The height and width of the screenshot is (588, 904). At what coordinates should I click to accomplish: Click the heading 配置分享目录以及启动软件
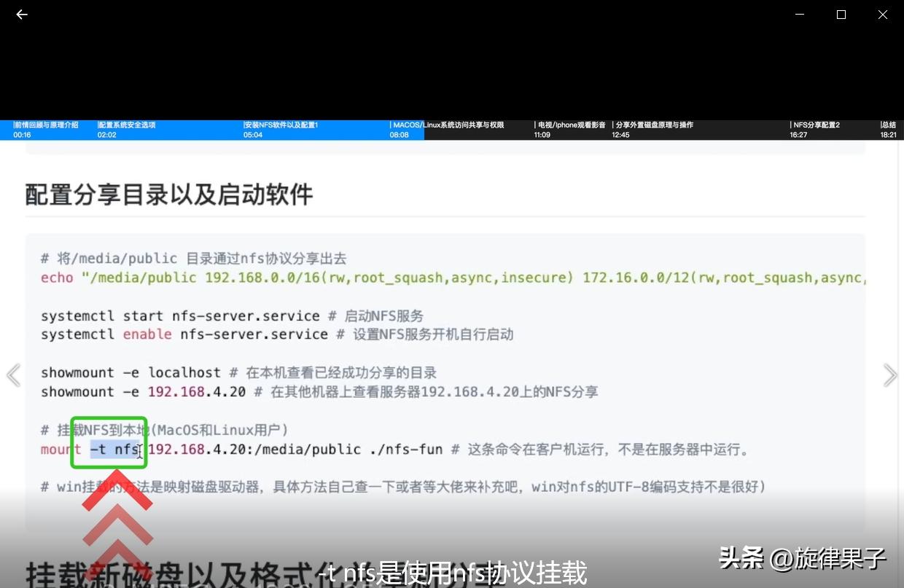(x=168, y=194)
